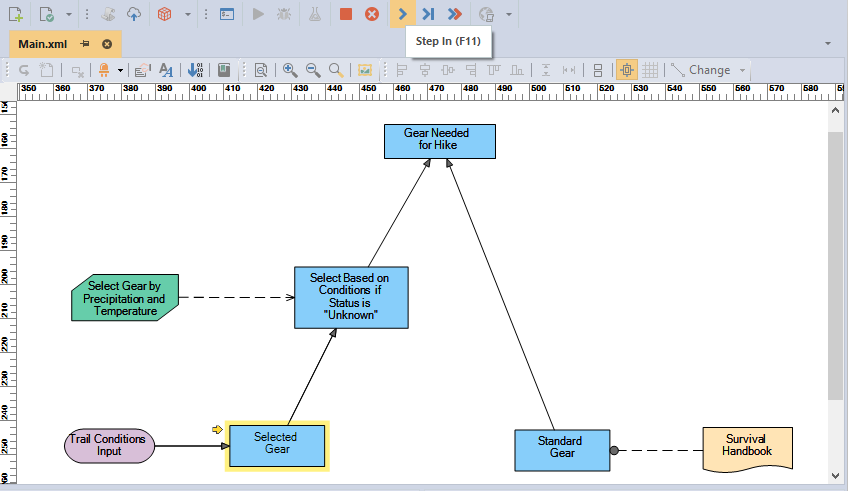Open the dropdown next to the globe icon
The width and height of the screenshot is (848, 491).
tap(509, 15)
